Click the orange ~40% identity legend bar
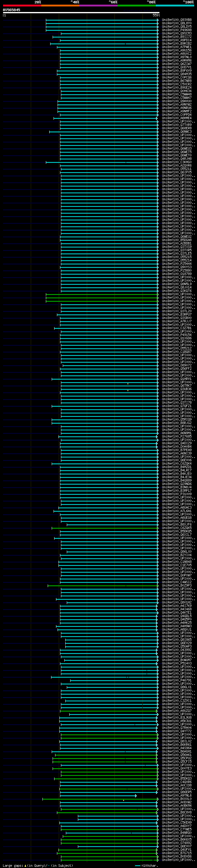This screenshot has height=868, width=197. (x=61, y=6)
